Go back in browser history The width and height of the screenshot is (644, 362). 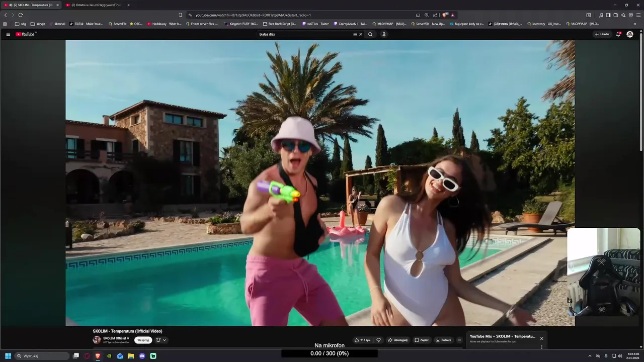6,15
